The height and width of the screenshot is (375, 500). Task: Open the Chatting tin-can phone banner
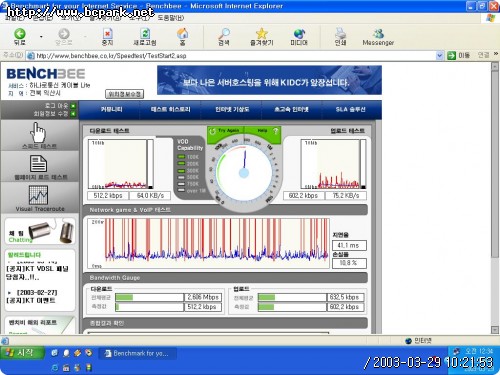point(40,231)
